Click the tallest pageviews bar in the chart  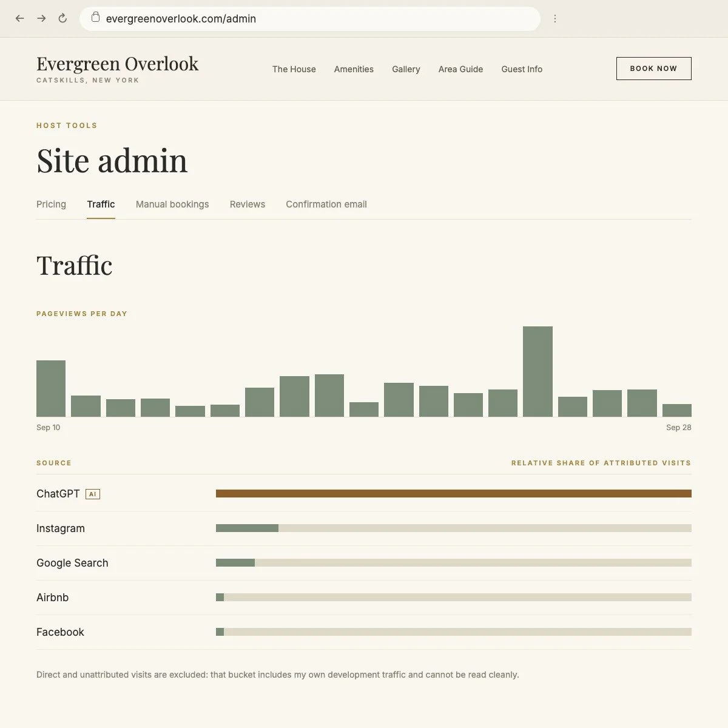pos(538,371)
